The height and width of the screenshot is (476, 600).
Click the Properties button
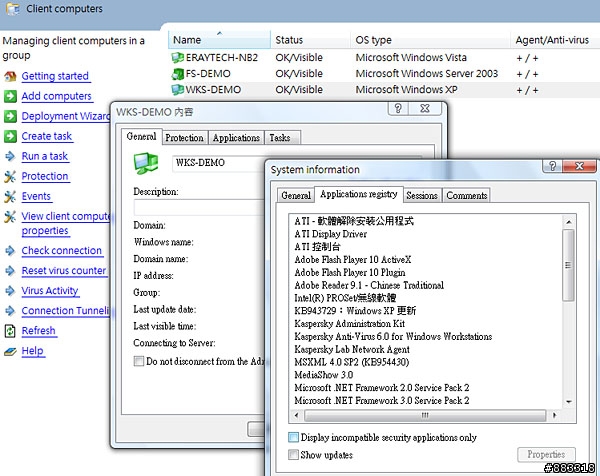[x=546, y=454]
